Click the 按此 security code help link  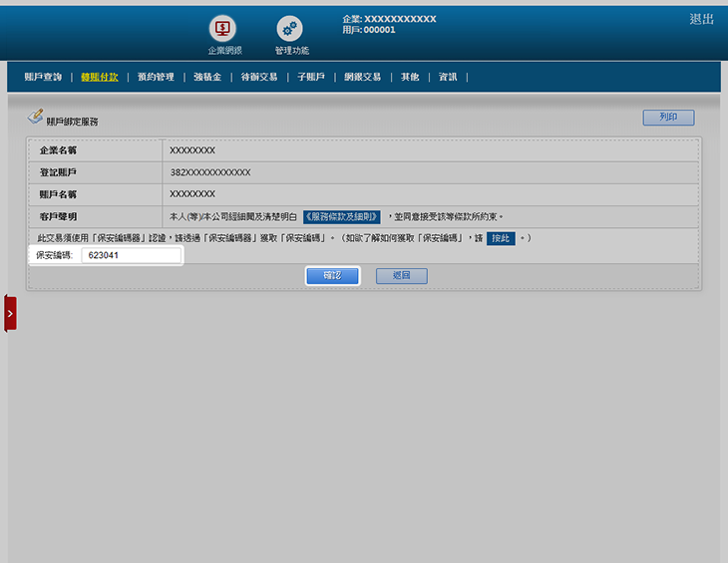pyautogui.click(x=501, y=238)
